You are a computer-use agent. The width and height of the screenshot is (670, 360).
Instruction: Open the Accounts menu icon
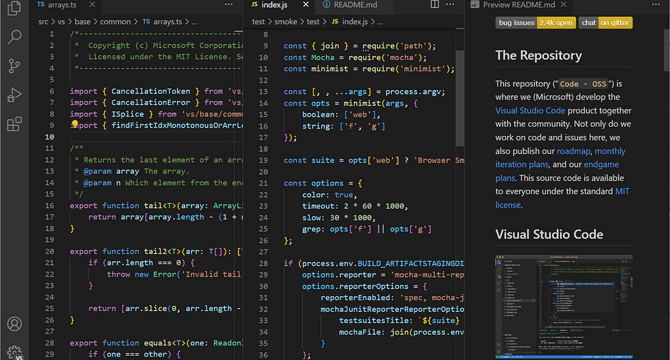[x=14, y=324]
